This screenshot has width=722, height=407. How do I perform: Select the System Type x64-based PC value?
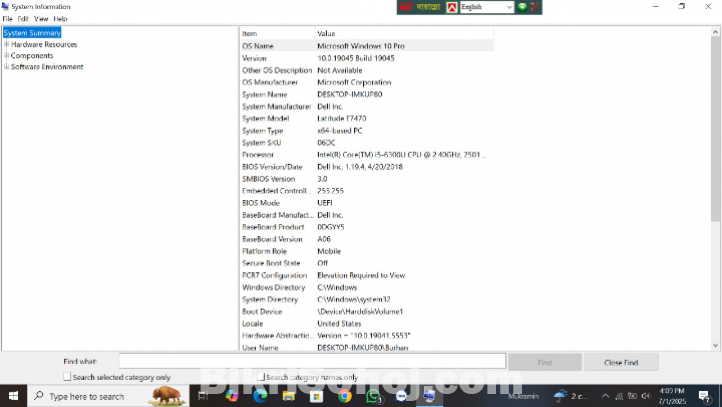[339, 131]
